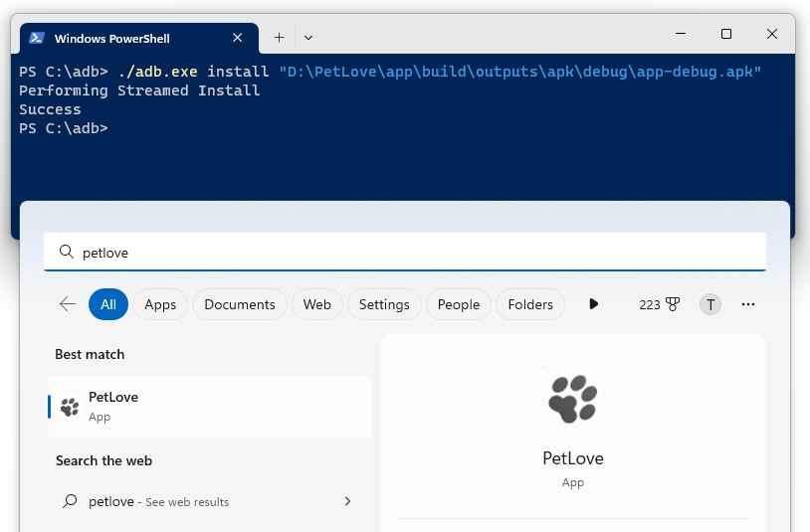
Task: Close the Windows PowerShell tab
Action: point(237,38)
